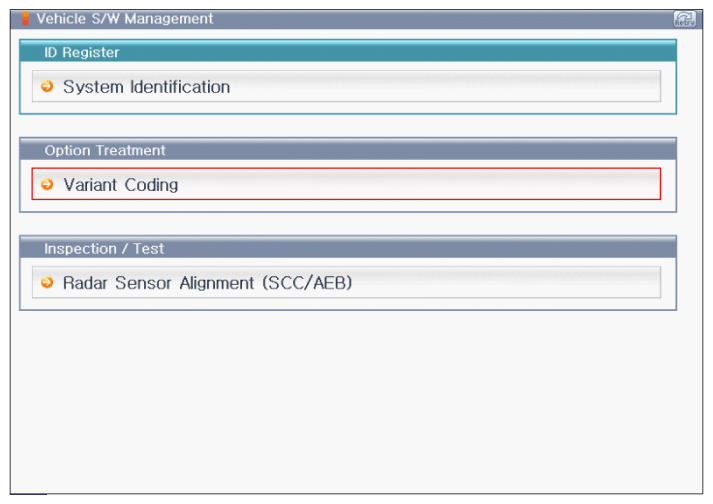The height and width of the screenshot is (504, 713).
Task: Select the Variant Coding option
Action: click(x=120, y=185)
